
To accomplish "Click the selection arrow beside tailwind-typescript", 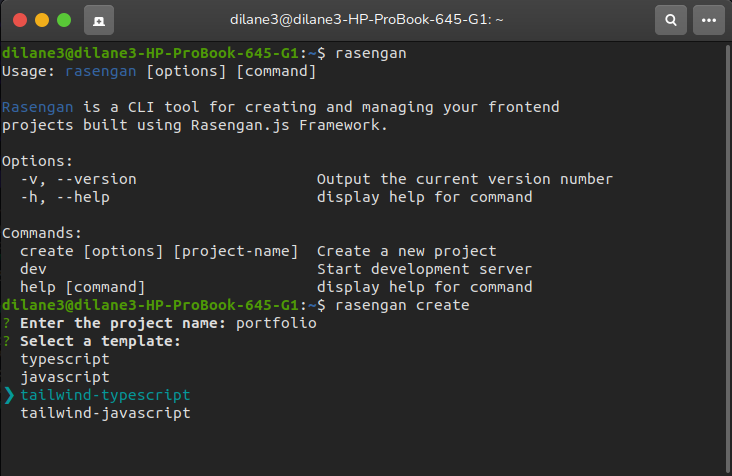I will [x=9, y=395].
